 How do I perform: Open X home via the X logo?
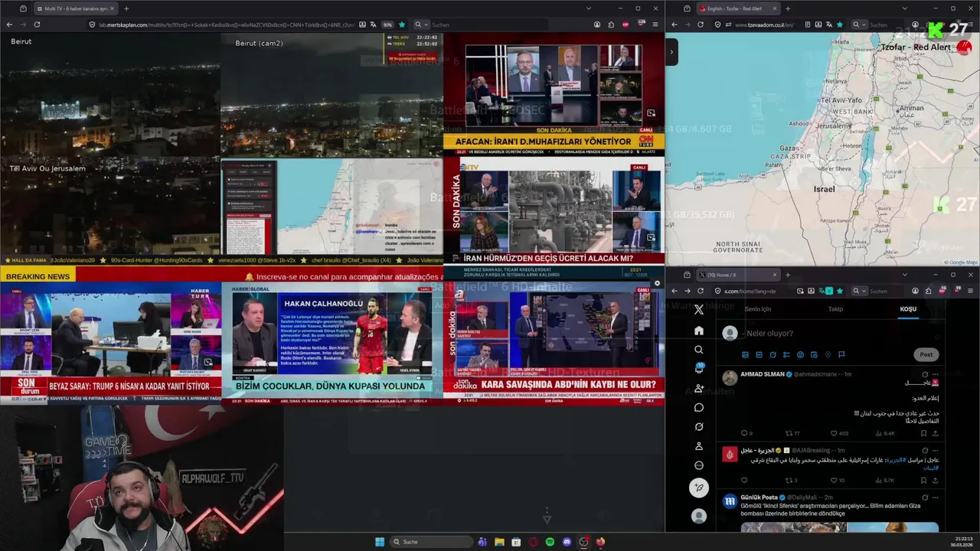click(x=698, y=310)
